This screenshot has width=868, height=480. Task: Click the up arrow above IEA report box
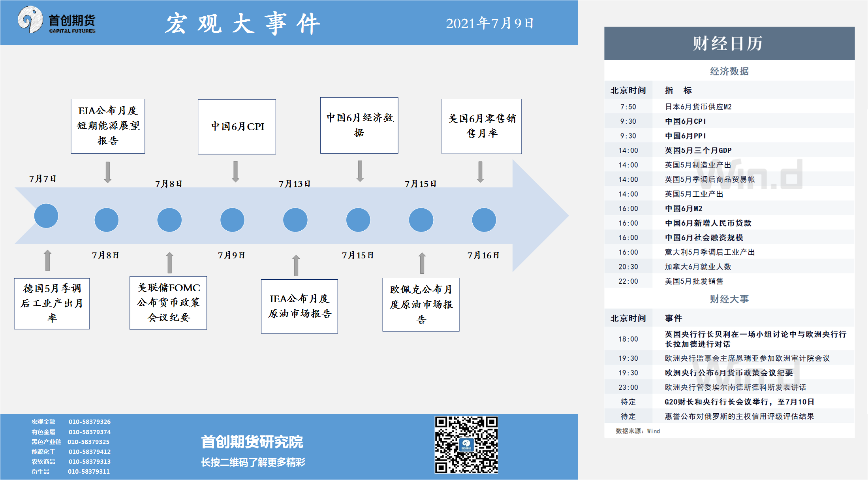pos(296,265)
